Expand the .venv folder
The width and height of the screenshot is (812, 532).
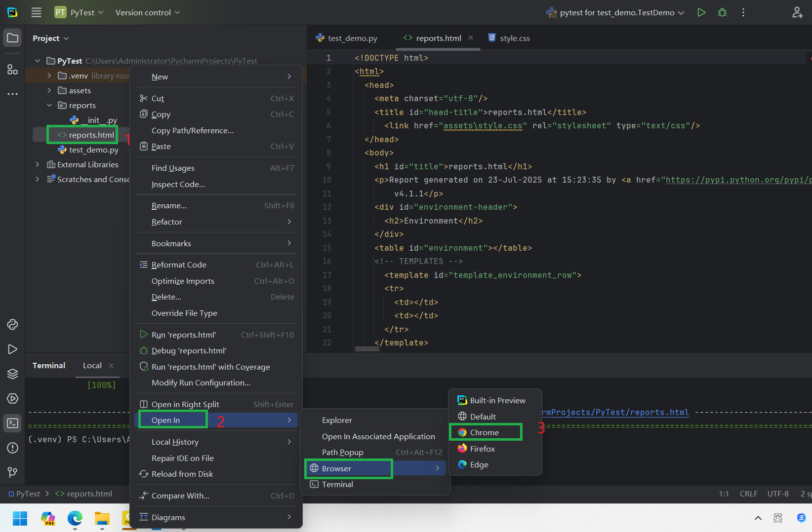(49, 76)
